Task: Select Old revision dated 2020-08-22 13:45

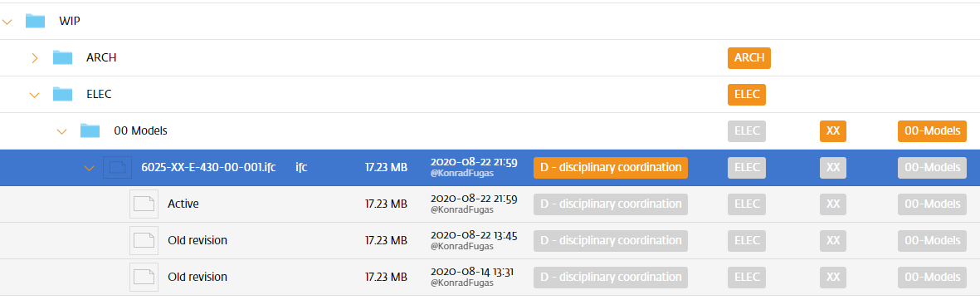Action: click(x=197, y=240)
